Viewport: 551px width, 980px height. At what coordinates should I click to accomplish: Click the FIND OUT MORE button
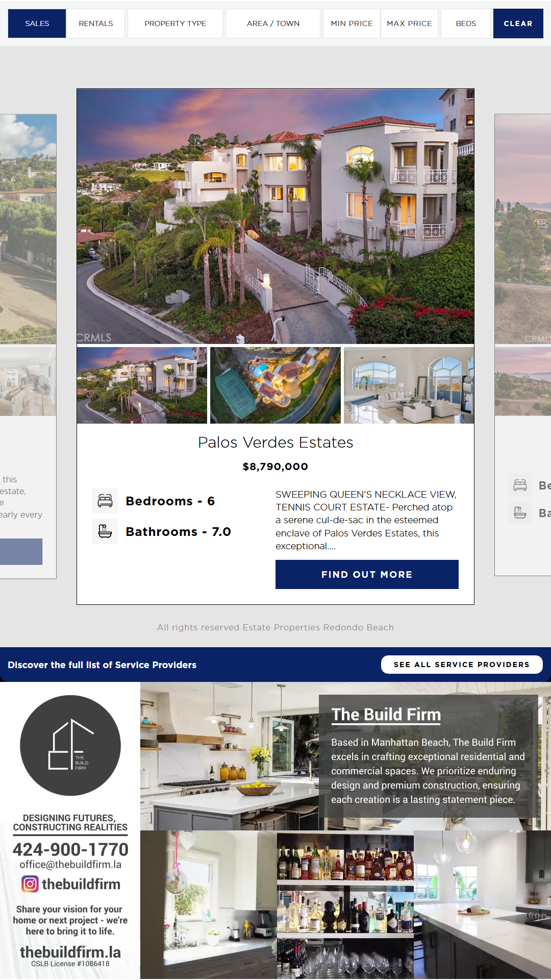point(367,574)
